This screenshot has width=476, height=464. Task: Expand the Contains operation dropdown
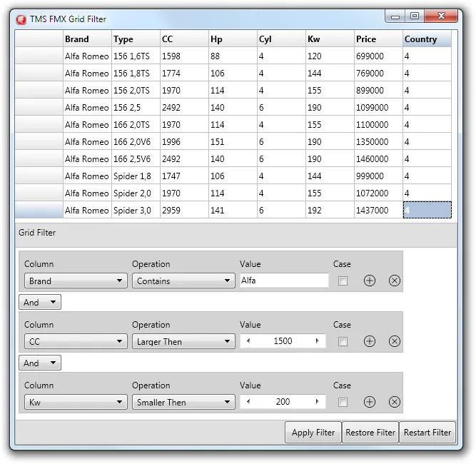(x=183, y=281)
